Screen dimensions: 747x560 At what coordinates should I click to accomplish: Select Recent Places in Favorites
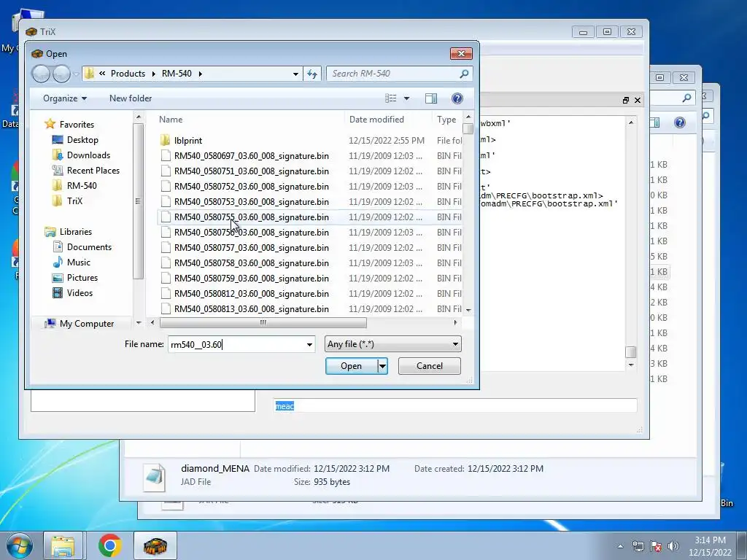pyautogui.click(x=93, y=171)
